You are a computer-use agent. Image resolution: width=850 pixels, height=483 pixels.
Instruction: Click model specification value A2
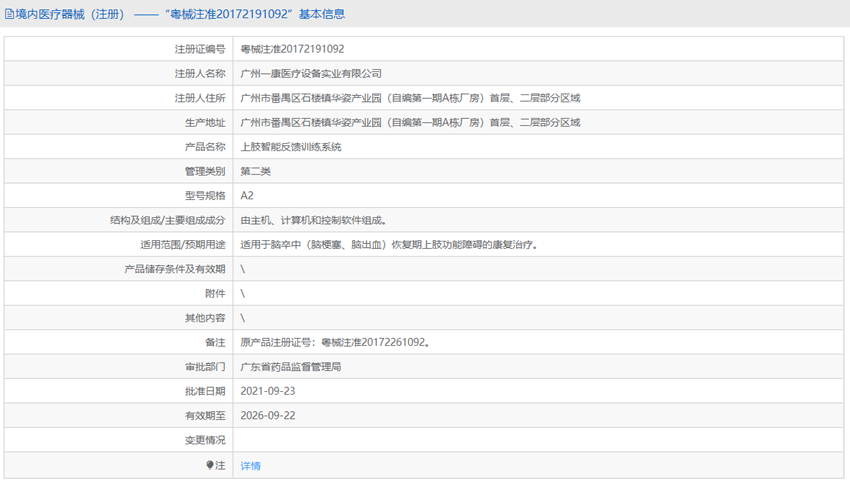coord(247,196)
